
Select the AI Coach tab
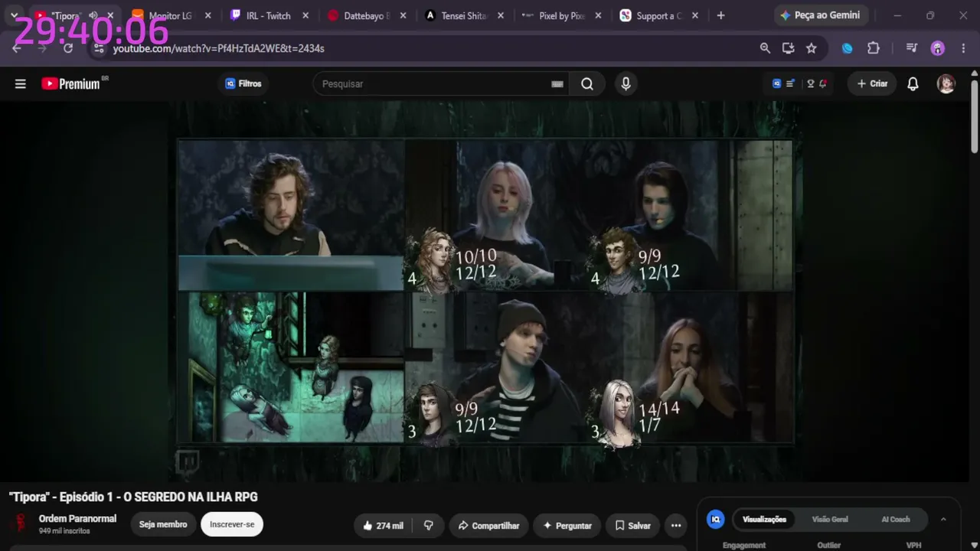[x=896, y=520]
